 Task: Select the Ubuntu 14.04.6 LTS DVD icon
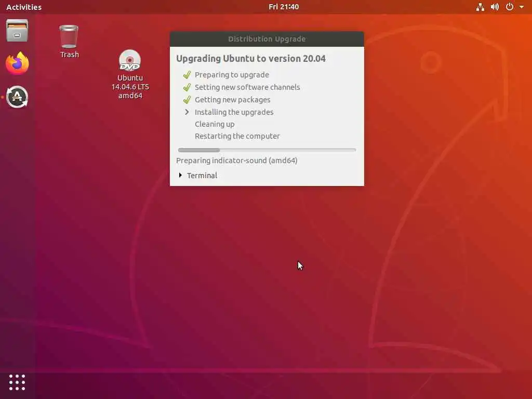click(x=130, y=75)
